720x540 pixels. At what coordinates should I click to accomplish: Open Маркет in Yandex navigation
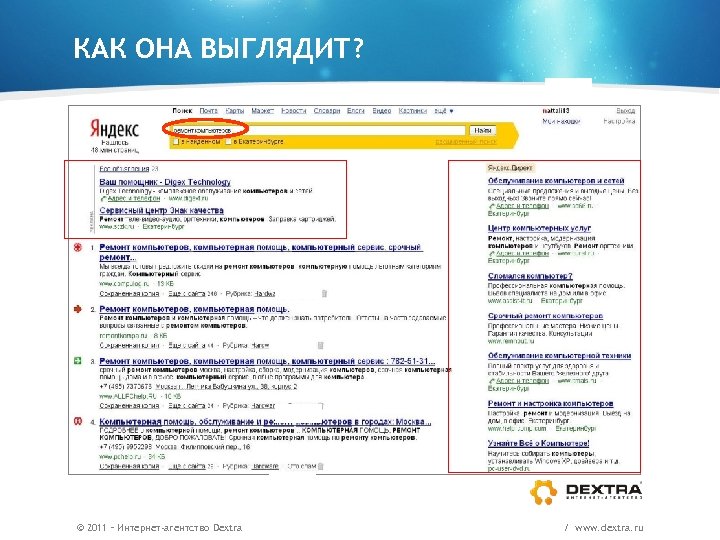[x=263, y=111]
